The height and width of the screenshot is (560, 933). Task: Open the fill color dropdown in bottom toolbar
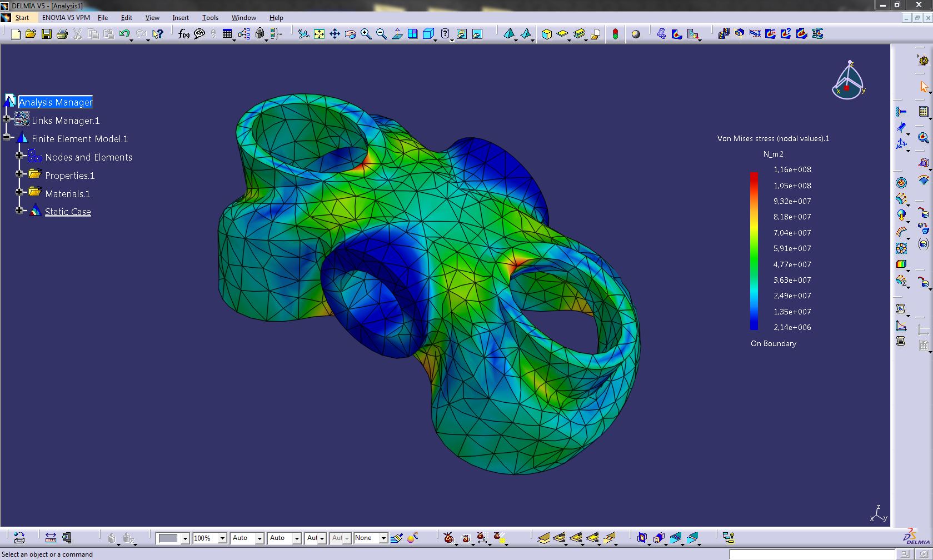[185, 538]
